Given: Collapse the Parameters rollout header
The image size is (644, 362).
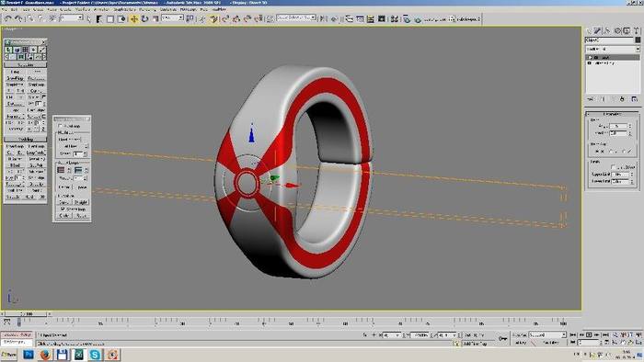Looking at the screenshot, I should [612, 114].
